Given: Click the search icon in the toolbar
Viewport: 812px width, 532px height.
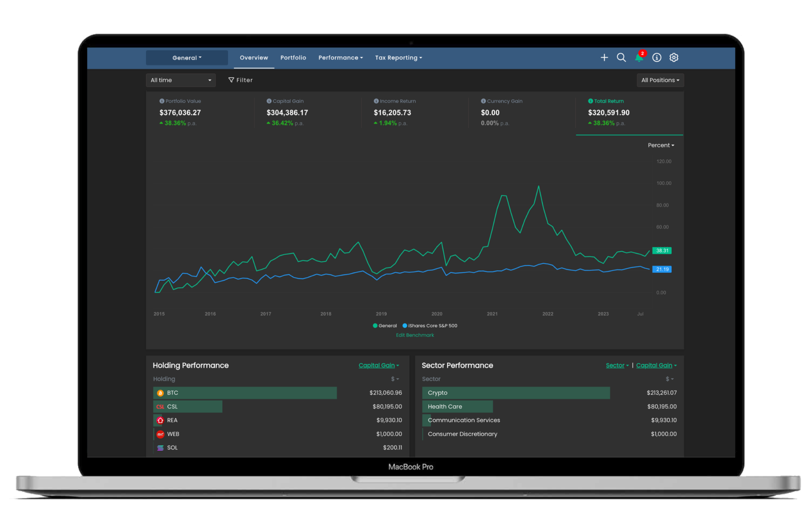Looking at the screenshot, I should (621, 57).
